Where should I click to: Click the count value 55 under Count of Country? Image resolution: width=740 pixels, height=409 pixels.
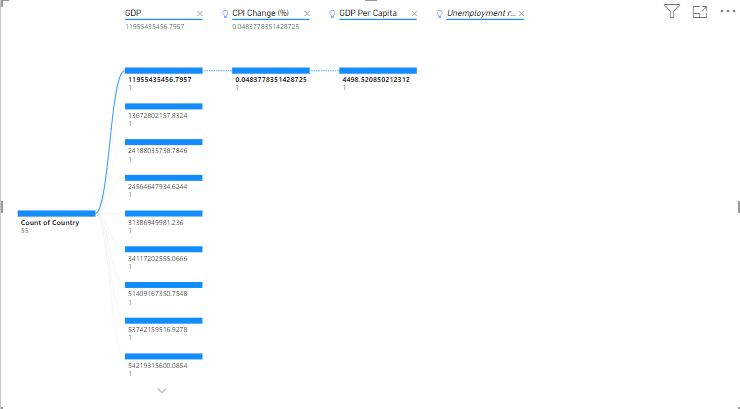click(x=25, y=231)
